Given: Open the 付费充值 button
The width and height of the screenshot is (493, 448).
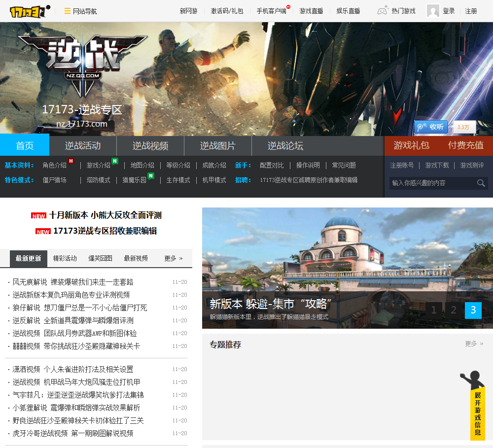Looking at the screenshot, I should coord(466,145).
